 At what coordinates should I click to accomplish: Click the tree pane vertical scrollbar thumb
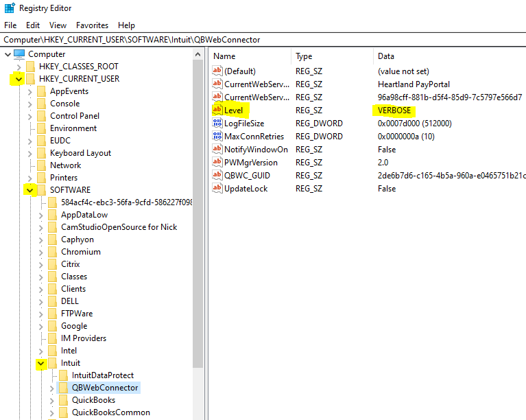tap(198, 214)
